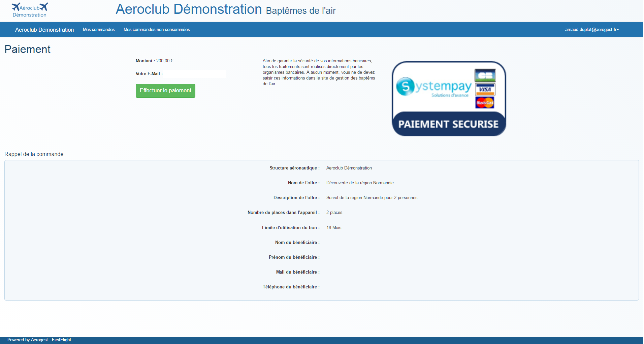Click the Paiement page heading
The width and height of the screenshot is (644, 344).
(x=27, y=49)
